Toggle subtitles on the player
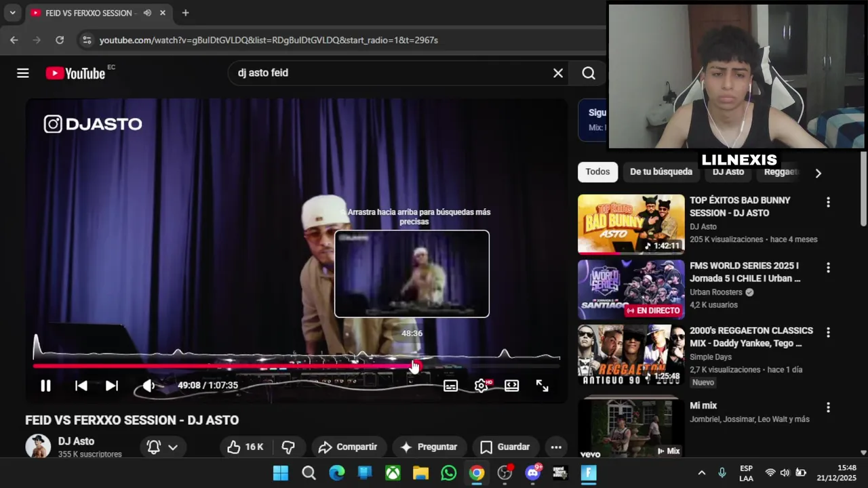The image size is (868, 488). click(450, 386)
